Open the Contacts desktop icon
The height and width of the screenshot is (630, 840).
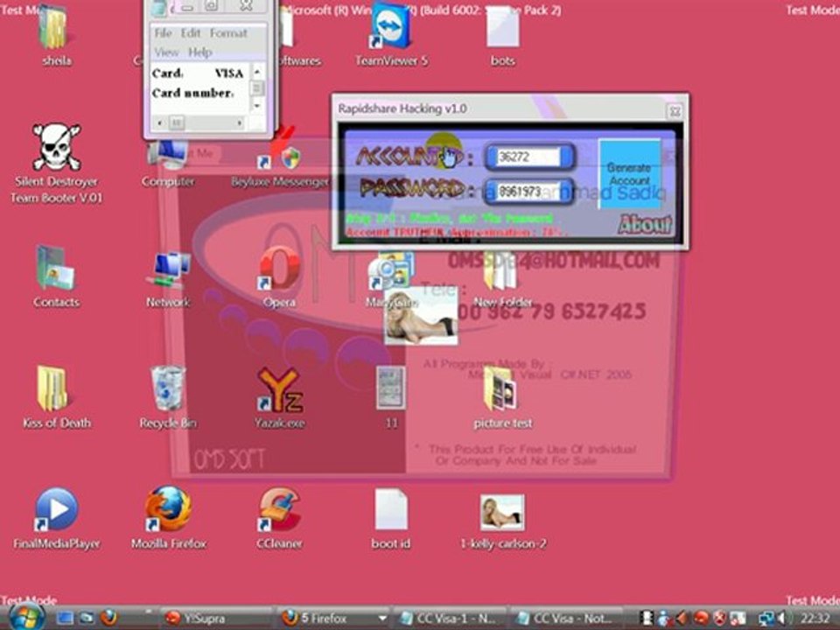pyautogui.click(x=56, y=276)
